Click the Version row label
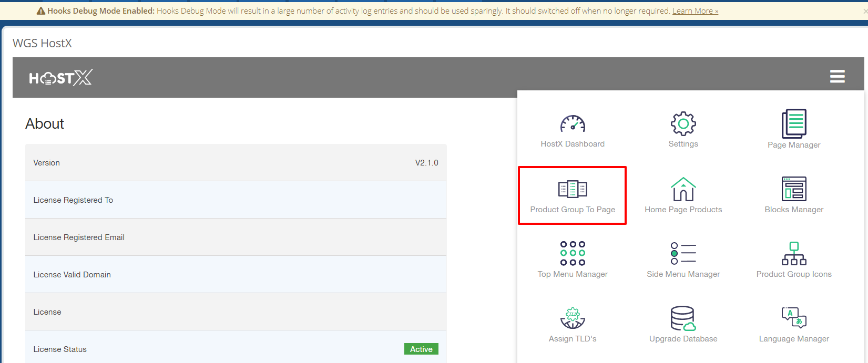 coord(47,163)
